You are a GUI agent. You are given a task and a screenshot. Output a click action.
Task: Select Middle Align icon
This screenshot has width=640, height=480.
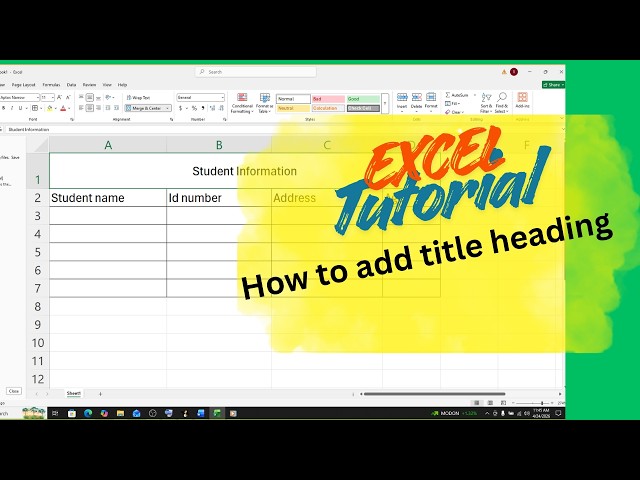tap(90, 98)
